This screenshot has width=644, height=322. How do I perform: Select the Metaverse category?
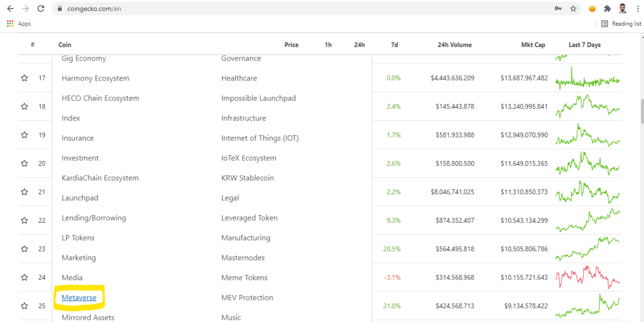79,297
